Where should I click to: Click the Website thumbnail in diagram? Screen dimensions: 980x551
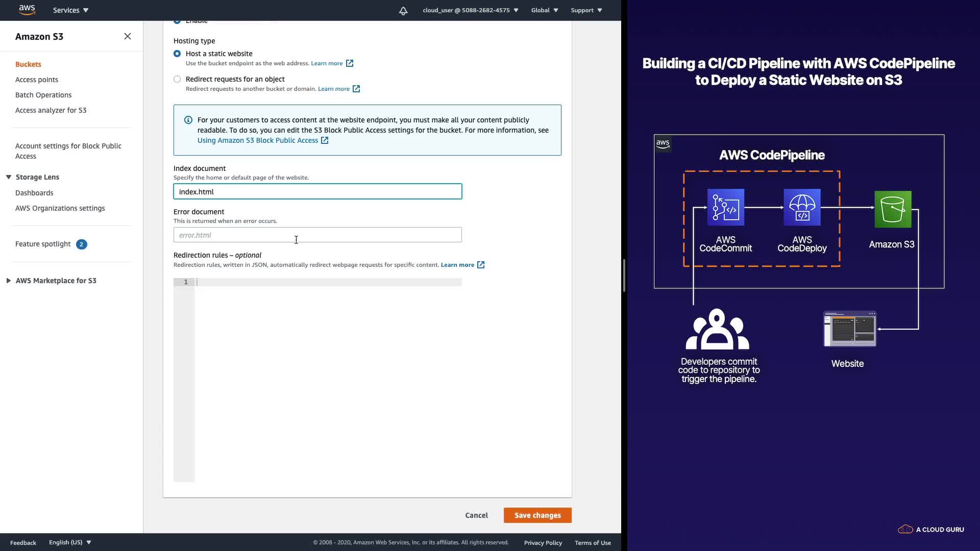(x=849, y=329)
